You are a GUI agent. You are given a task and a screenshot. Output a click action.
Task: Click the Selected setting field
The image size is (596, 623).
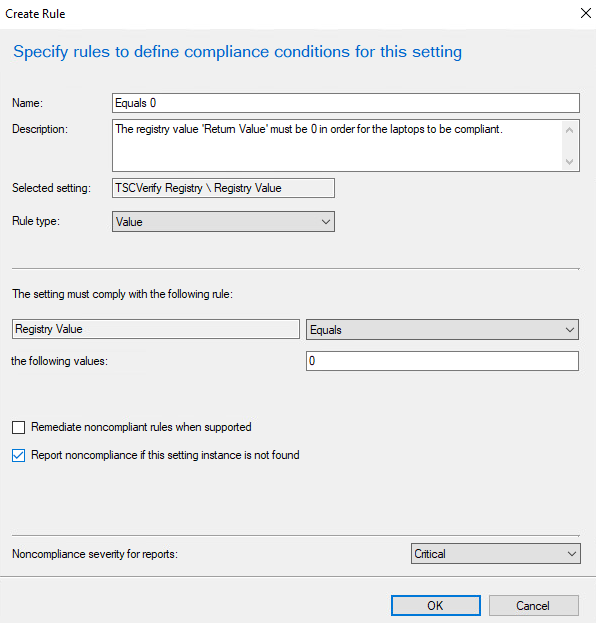223,188
